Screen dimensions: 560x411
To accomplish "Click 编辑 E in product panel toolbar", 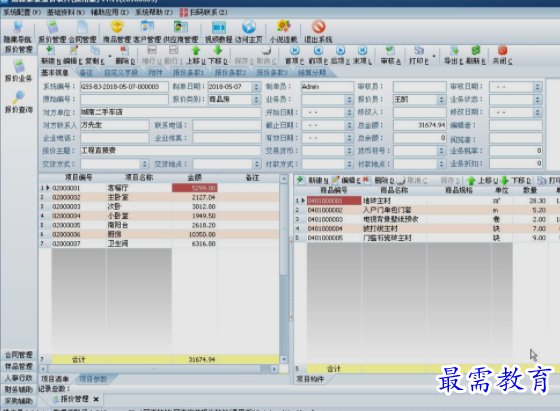I will [x=346, y=181].
